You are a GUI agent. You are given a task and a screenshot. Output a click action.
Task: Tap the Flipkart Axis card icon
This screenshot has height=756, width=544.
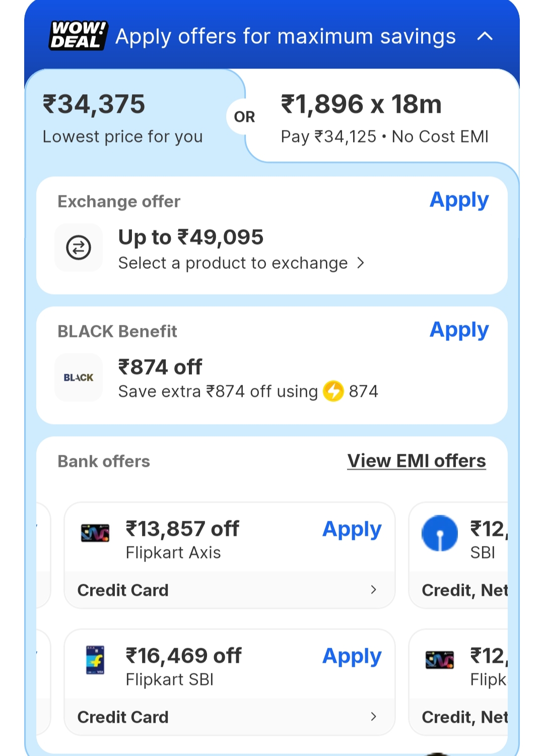pos(95,533)
